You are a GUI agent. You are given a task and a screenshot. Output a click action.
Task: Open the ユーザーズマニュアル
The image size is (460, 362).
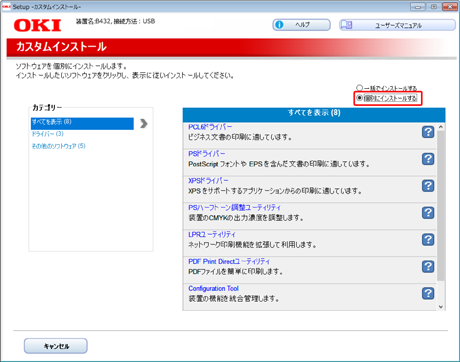(x=397, y=25)
